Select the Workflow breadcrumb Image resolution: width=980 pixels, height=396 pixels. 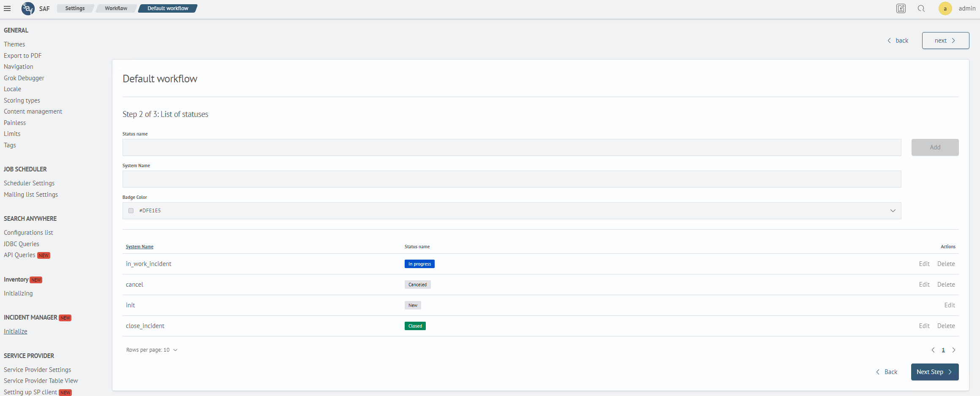(x=116, y=8)
